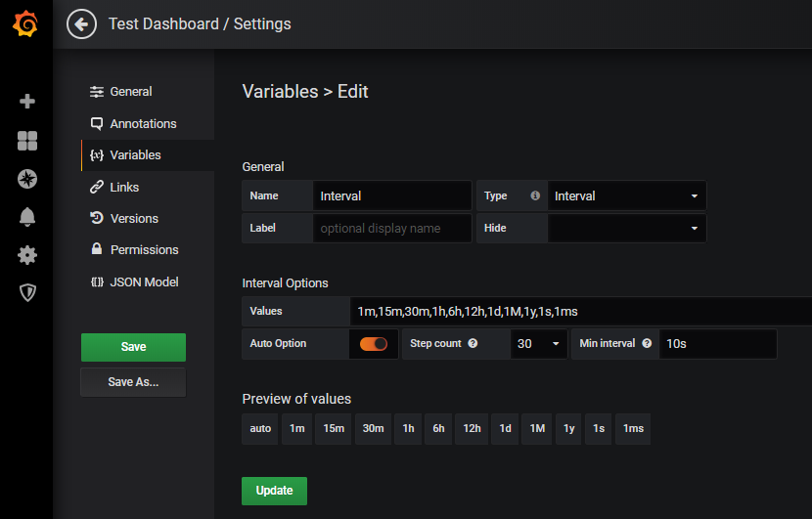This screenshot has height=519, width=812.
Task: Open the Annotations settings section
Action: pyautogui.click(x=143, y=123)
